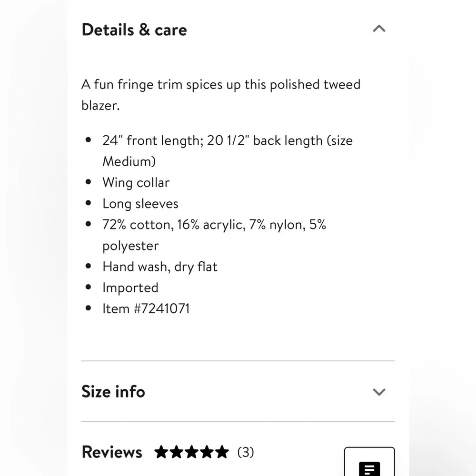Click the Imported bullet item
This screenshot has height=476, width=476.
pos(130,288)
